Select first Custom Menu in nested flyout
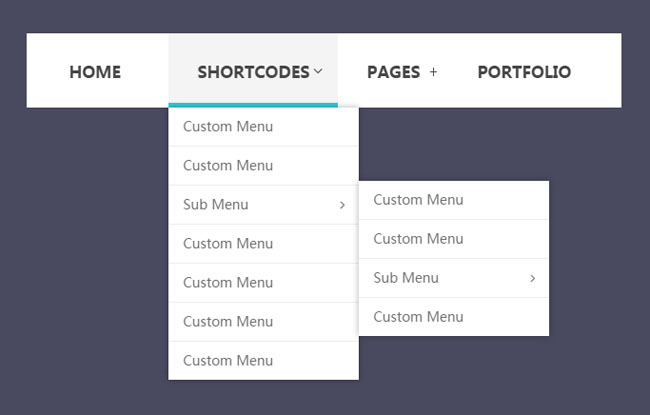 418,200
